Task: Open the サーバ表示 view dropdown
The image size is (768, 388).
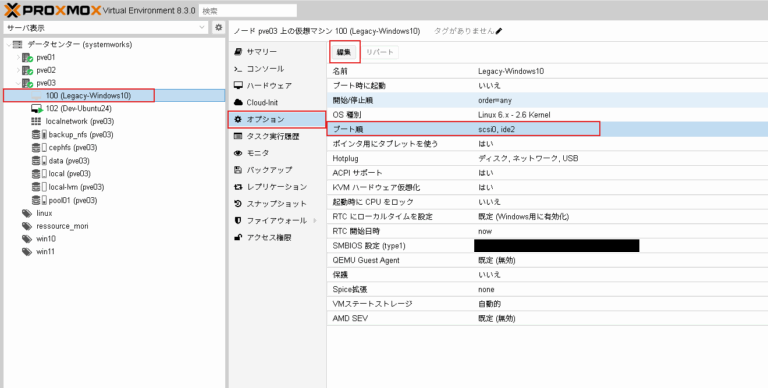Action: coord(202,28)
